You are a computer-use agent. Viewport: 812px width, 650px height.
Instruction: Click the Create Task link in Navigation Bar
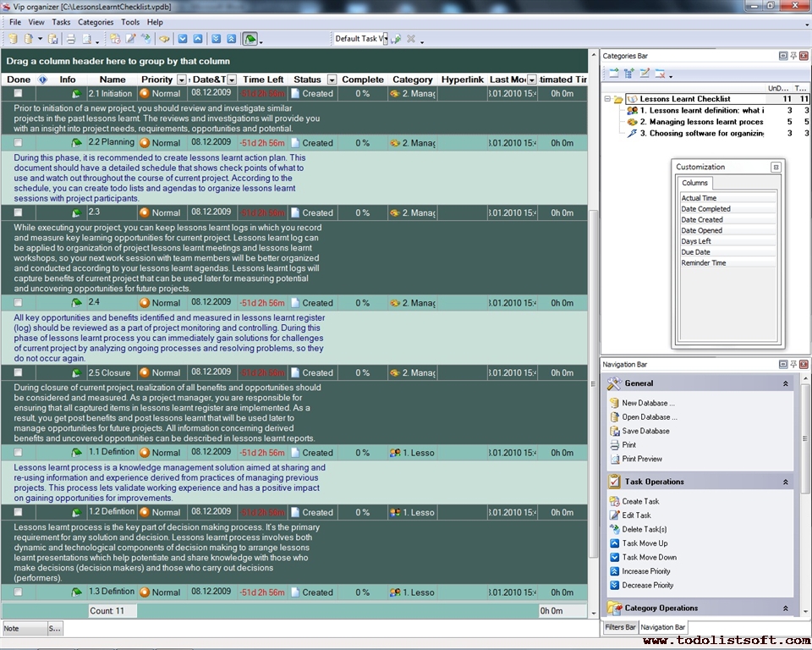(640, 502)
